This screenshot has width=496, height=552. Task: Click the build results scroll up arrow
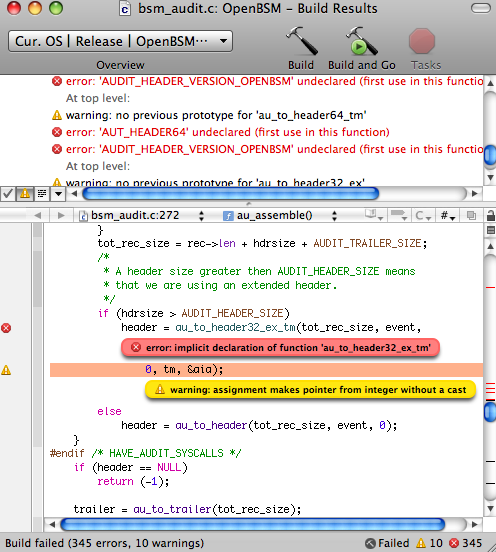point(490,83)
